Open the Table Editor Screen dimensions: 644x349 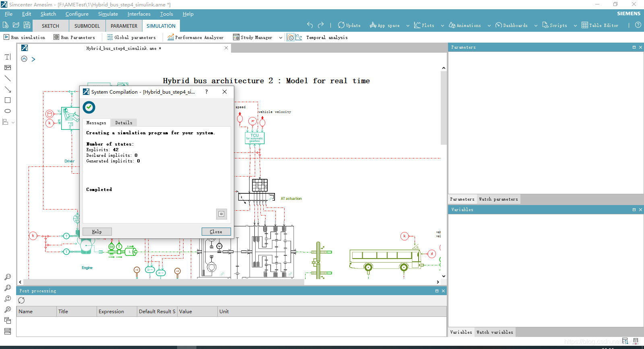[x=600, y=25]
